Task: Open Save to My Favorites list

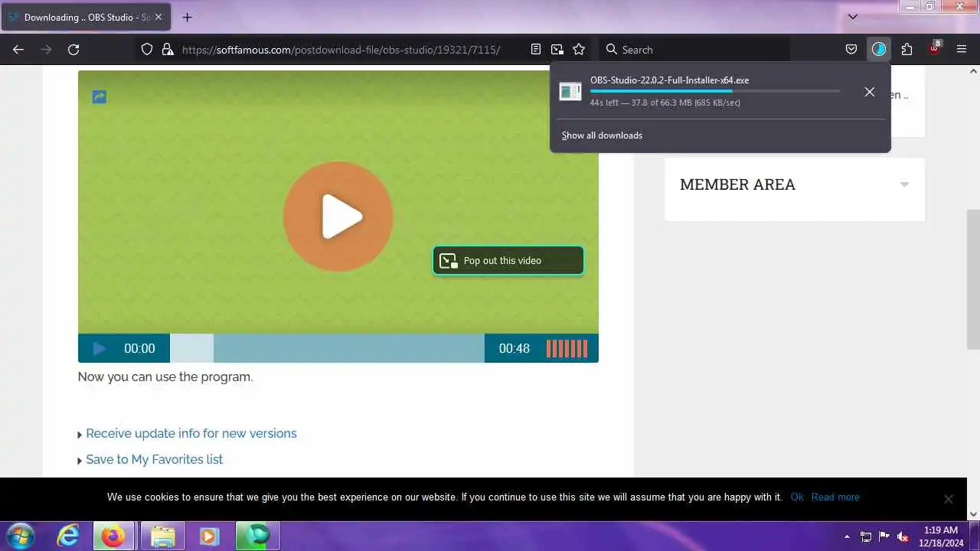Action: click(154, 459)
